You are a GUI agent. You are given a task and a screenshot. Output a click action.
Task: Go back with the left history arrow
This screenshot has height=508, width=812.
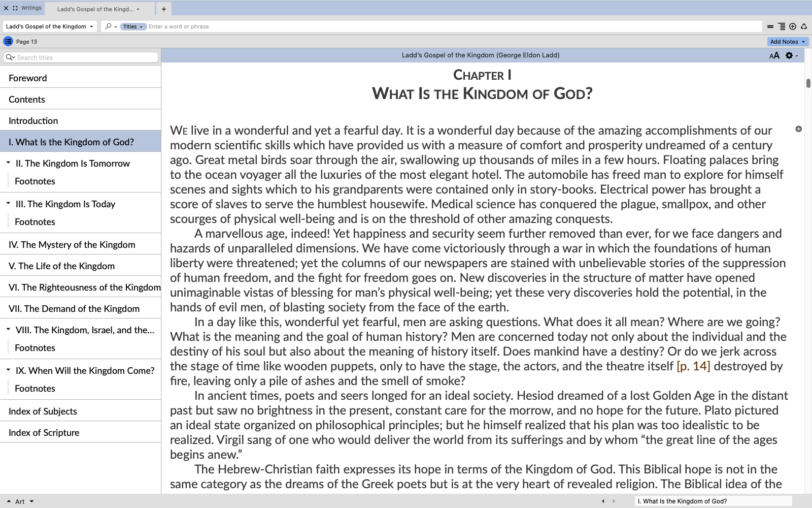603,501
